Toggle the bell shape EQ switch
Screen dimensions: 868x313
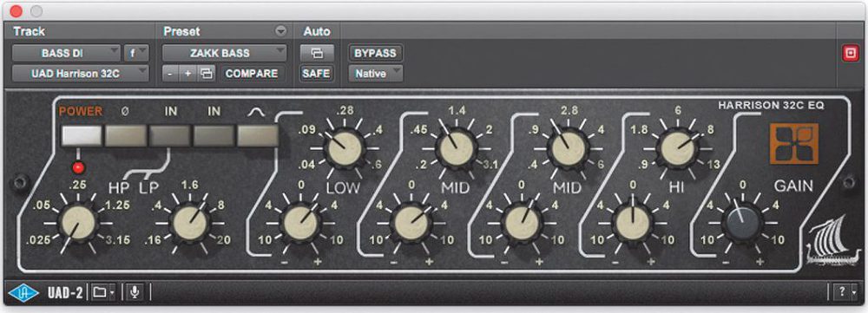(x=258, y=135)
